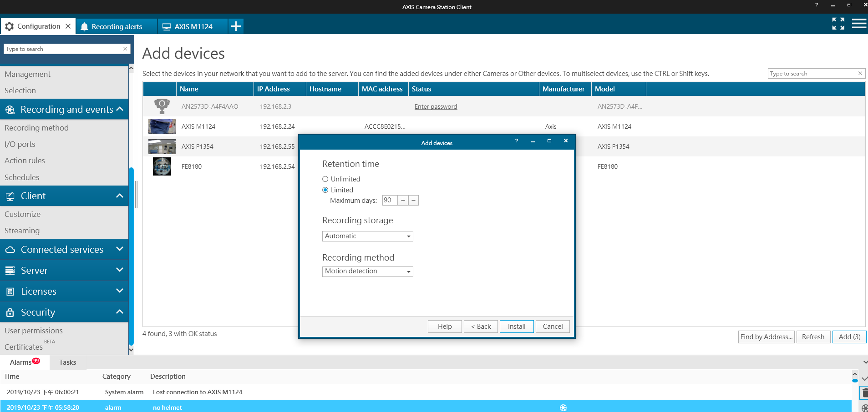Click Install in Add devices dialog
Image resolution: width=868 pixels, height=412 pixels.
point(517,327)
